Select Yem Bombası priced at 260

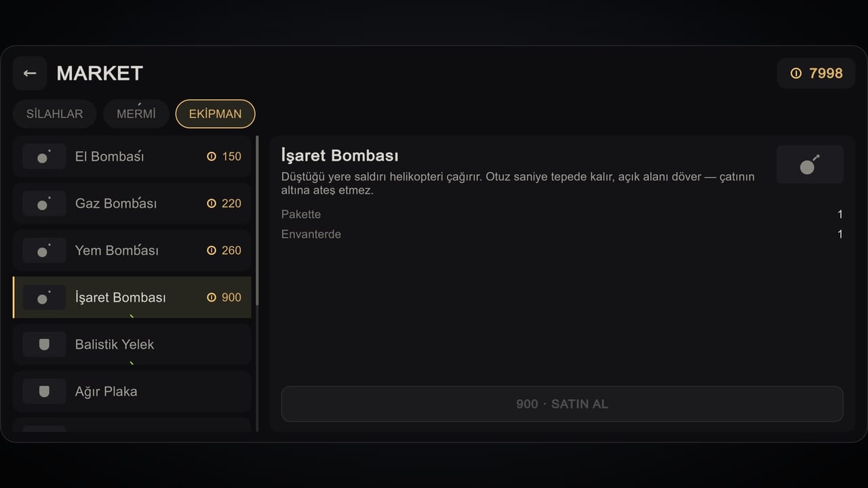(x=132, y=250)
